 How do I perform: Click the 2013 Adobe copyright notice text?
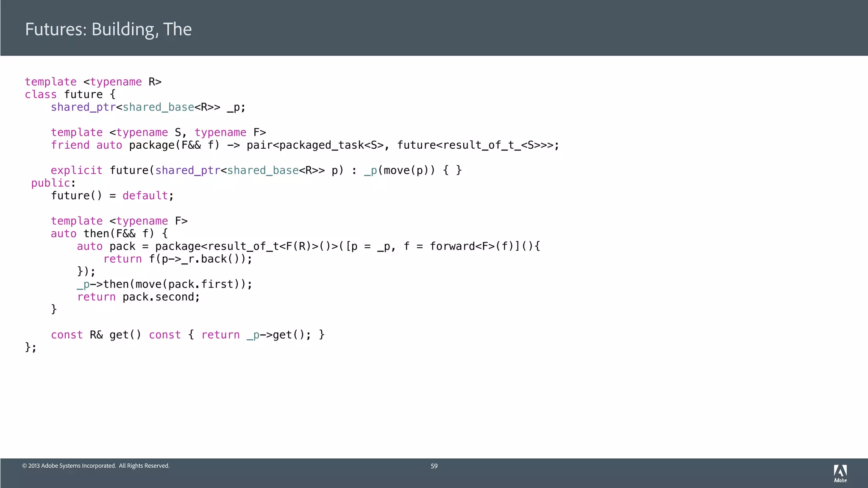(96, 466)
